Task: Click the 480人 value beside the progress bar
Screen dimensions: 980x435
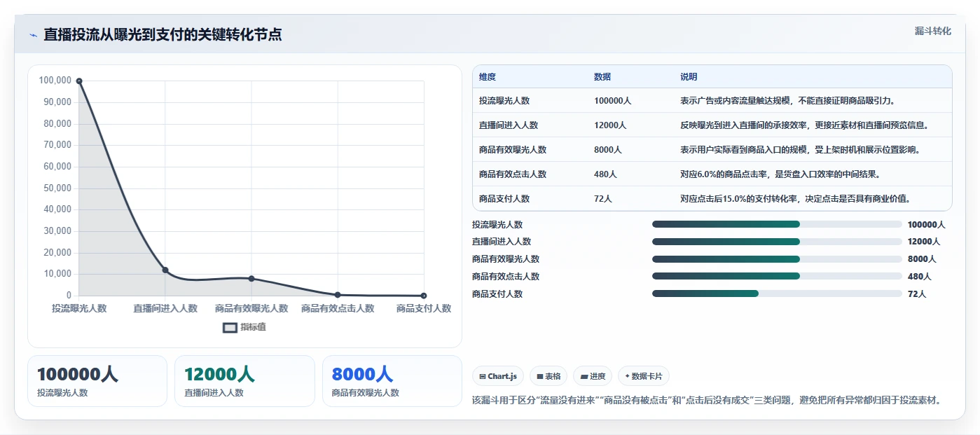Action: [920, 277]
